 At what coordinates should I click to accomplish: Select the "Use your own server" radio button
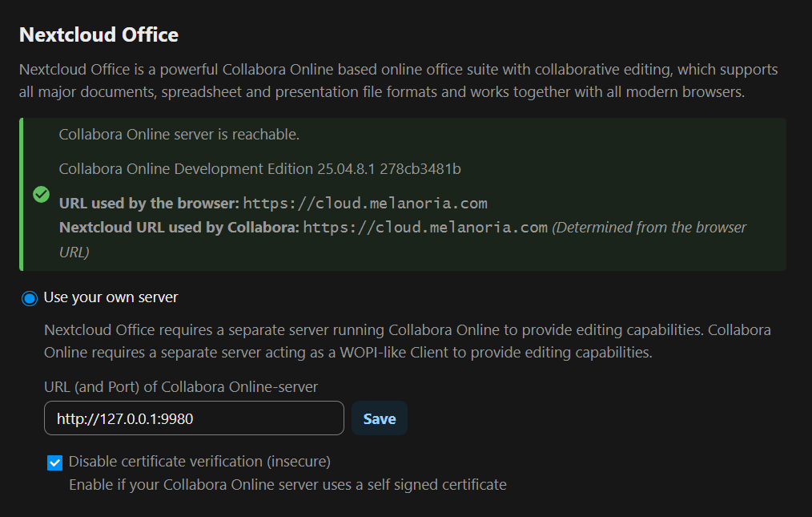(30, 298)
